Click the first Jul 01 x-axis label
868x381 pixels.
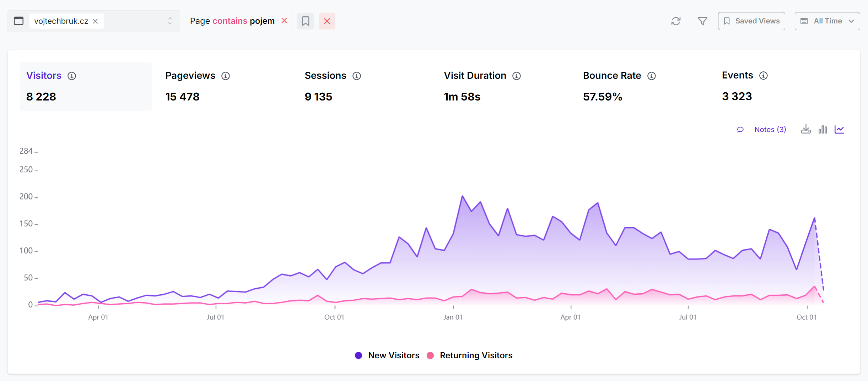tap(216, 317)
